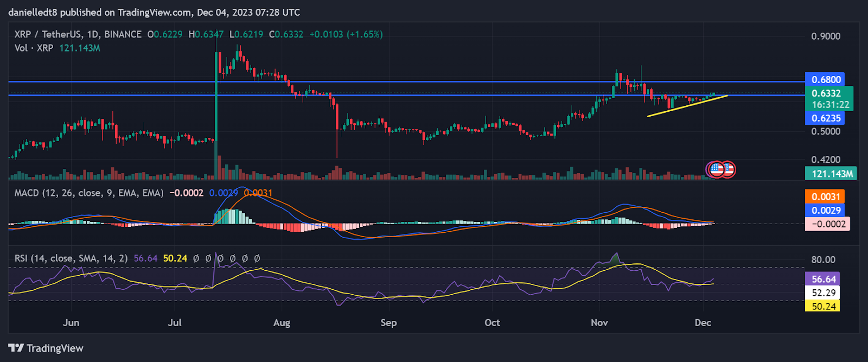Click the 0.5000 price axis value

coord(826,131)
